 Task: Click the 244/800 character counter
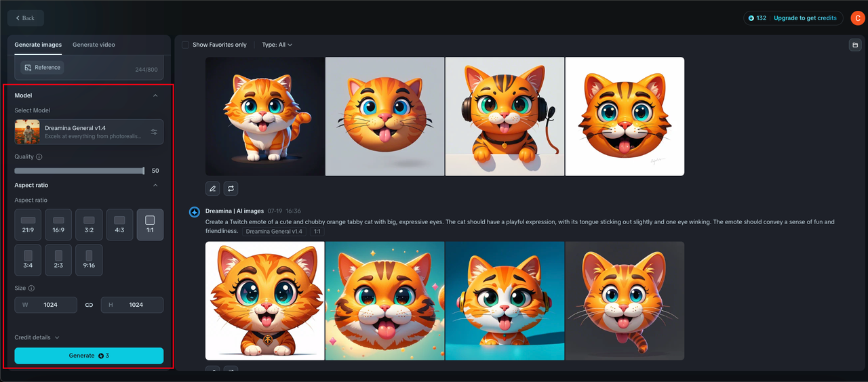(146, 69)
